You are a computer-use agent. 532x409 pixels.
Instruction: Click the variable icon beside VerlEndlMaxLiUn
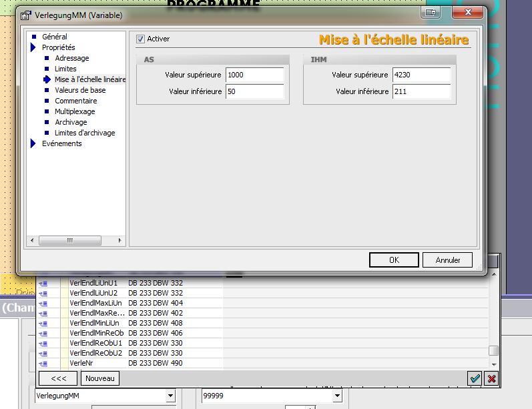(x=43, y=303)
